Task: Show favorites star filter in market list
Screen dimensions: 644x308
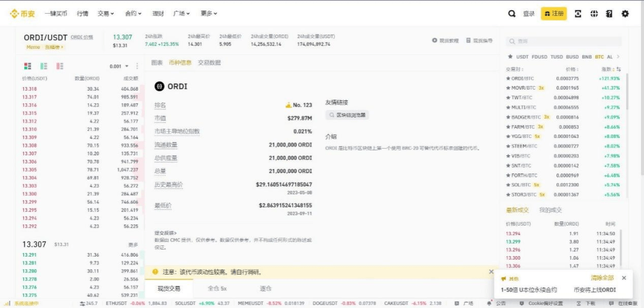Action: 510,57
